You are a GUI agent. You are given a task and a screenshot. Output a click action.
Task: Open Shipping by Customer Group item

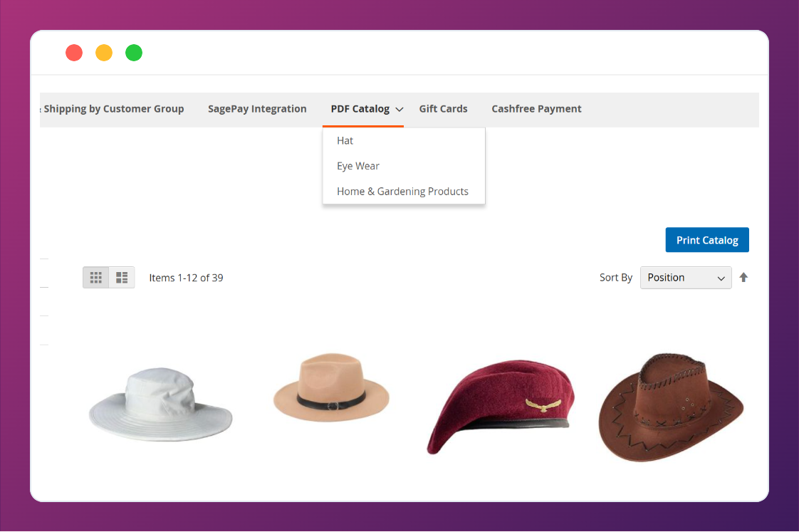click(x=113, y=109)
